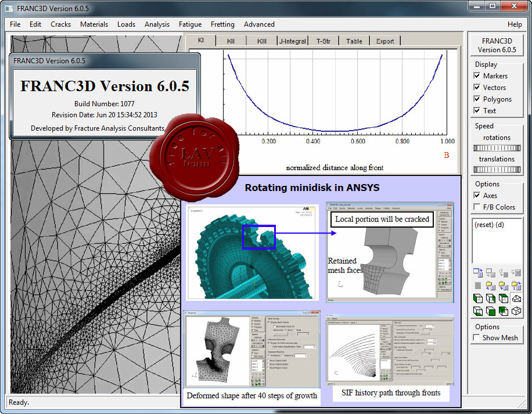Click the 'Build Number: 1077' text
This screenshot has width=532, height=414.
104,104
